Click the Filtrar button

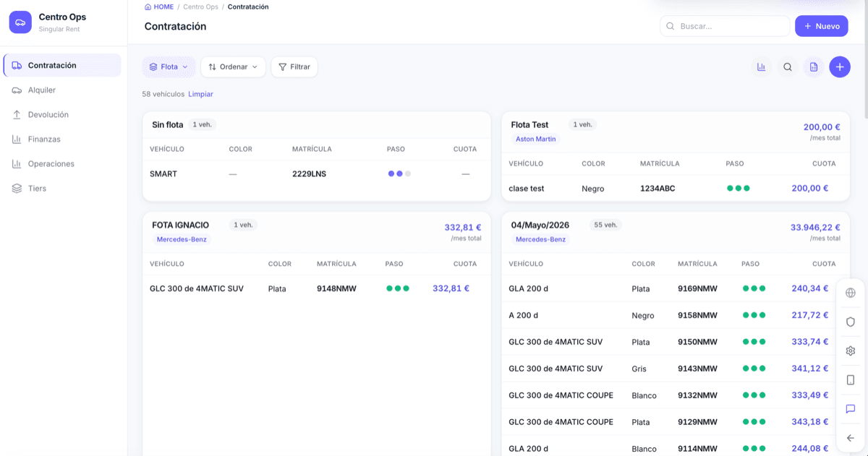tap(294, 67)
